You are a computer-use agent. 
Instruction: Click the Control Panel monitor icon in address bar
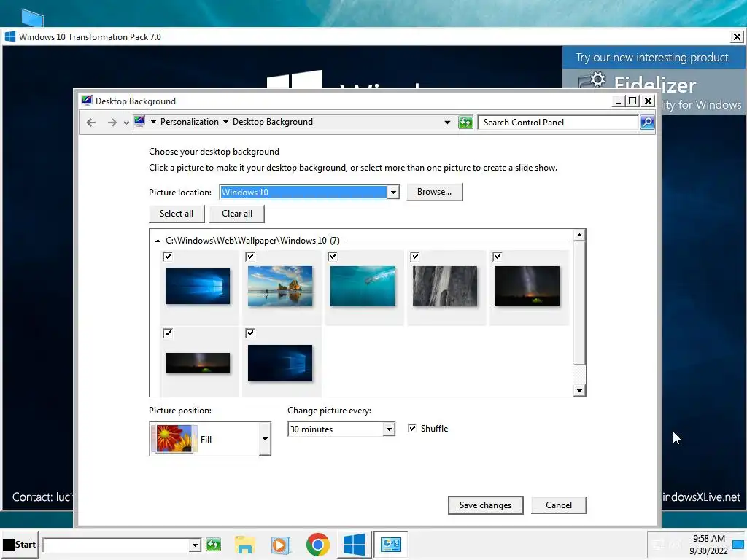click(139, 122)
